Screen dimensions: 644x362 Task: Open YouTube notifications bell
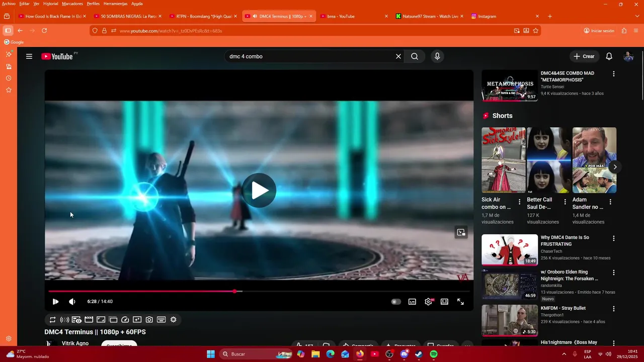[x=609, y=56]
